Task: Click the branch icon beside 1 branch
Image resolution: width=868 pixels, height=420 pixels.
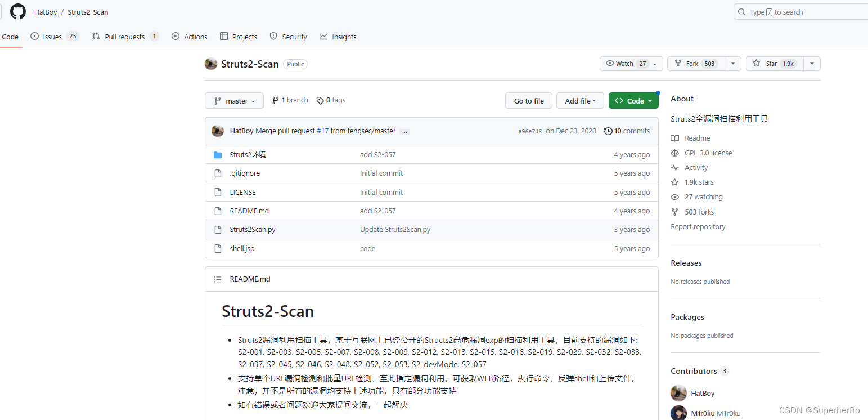Action: tap(276, 101)
